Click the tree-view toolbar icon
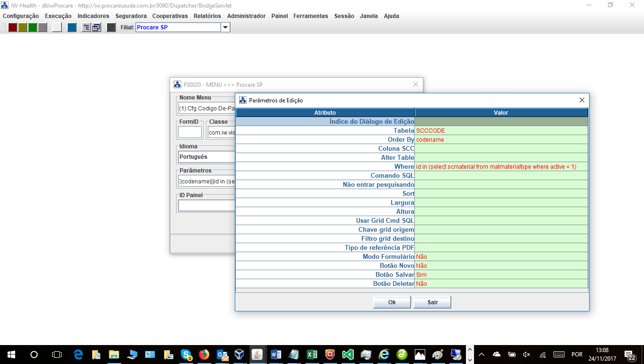The width and height of the screenshot is (644, 364). (87, 27)
